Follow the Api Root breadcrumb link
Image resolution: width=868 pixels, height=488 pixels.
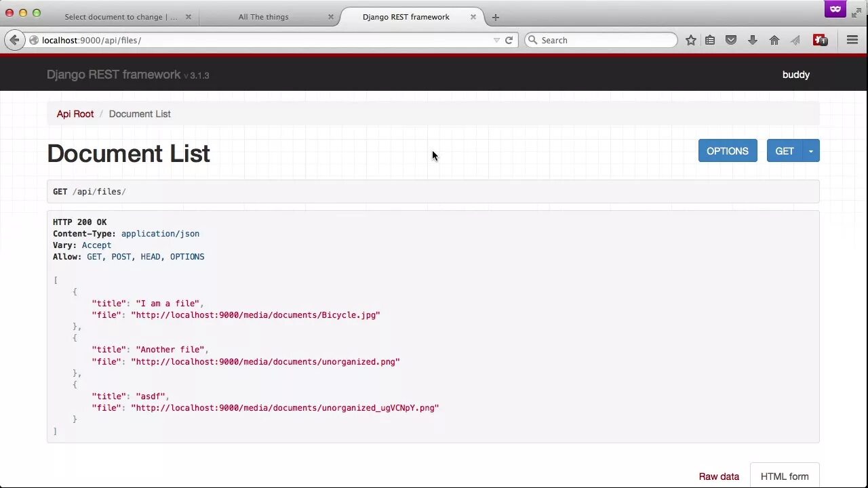click(x=75, y=114)
